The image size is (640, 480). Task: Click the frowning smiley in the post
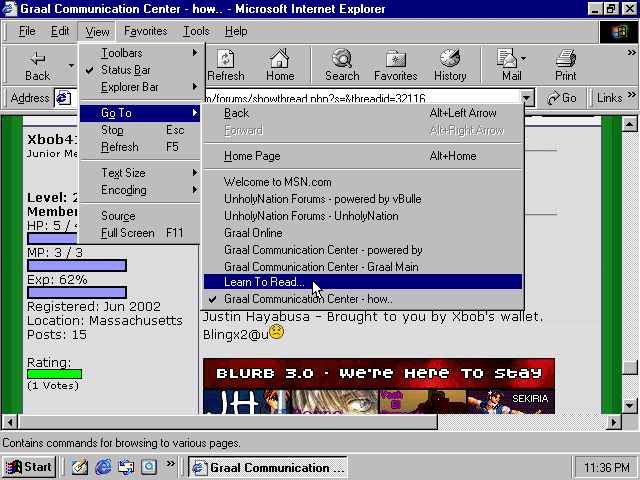tap(276, 332)
